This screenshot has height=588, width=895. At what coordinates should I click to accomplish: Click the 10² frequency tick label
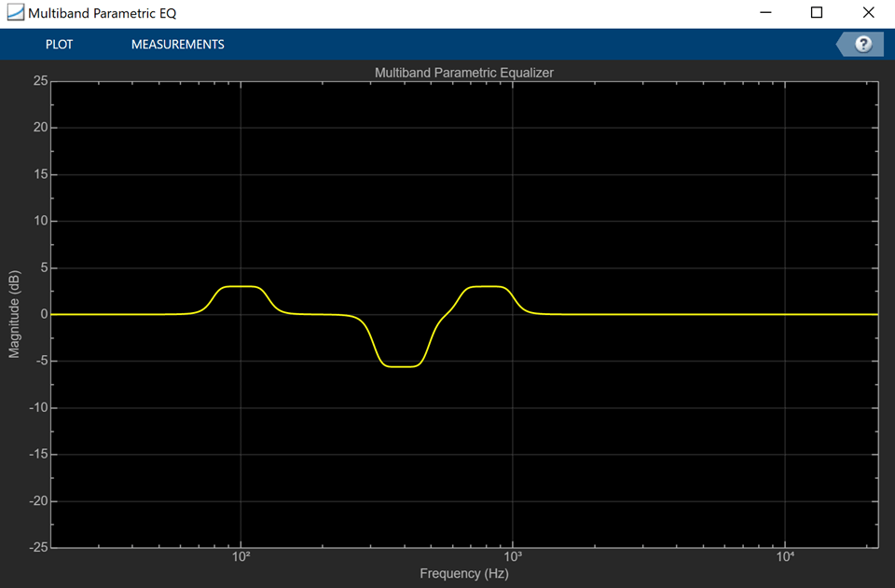click(241, 557)
